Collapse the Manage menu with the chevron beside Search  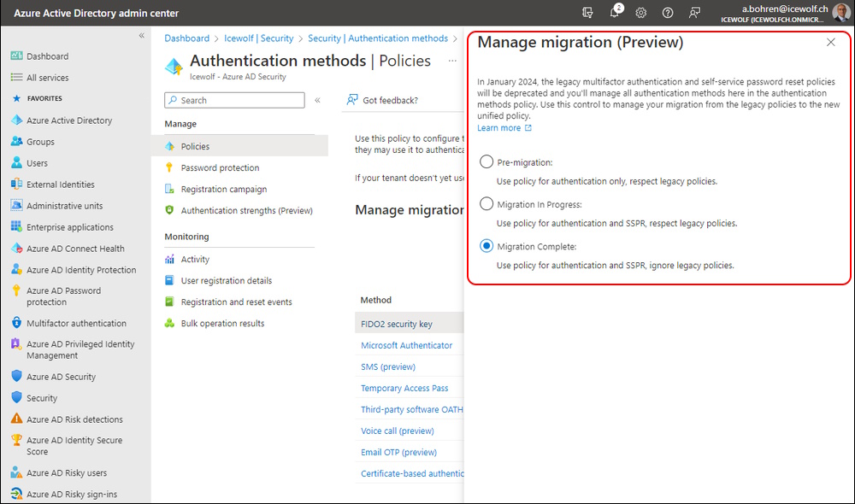click(317, 100)
